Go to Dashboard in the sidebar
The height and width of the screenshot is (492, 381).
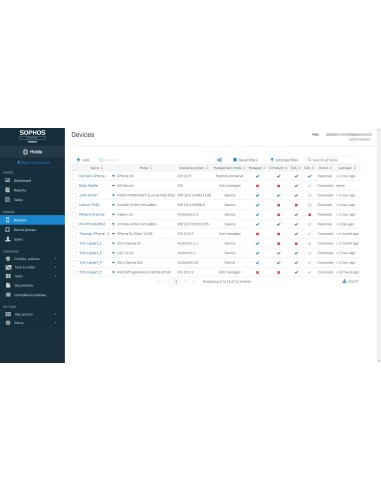tap(22, 181)
